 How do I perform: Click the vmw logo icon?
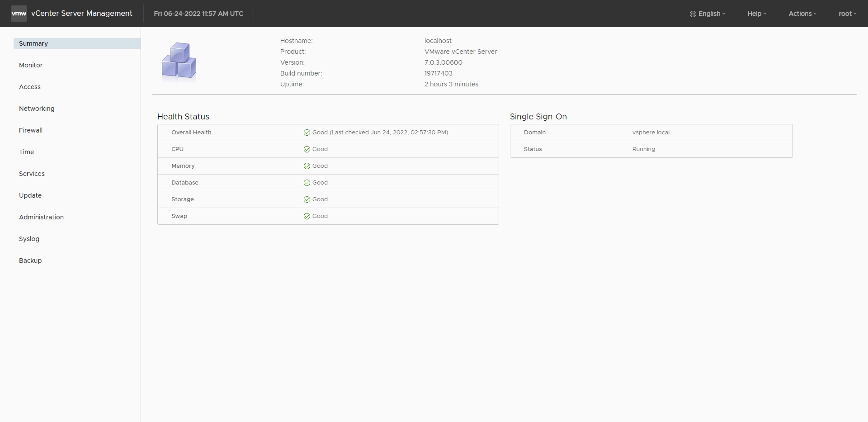pos(19,14)
